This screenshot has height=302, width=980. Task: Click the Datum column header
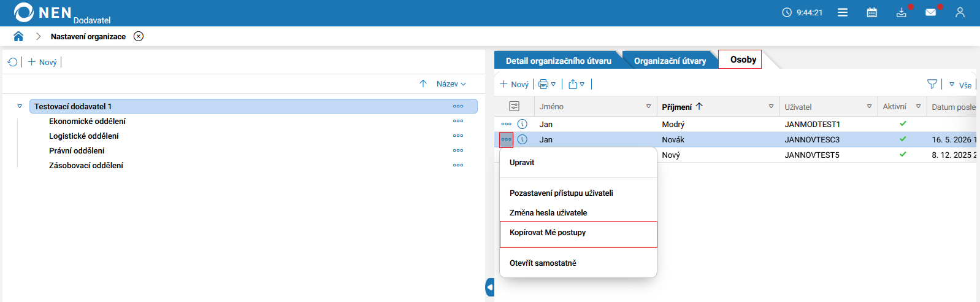click(x=954, y=107)
